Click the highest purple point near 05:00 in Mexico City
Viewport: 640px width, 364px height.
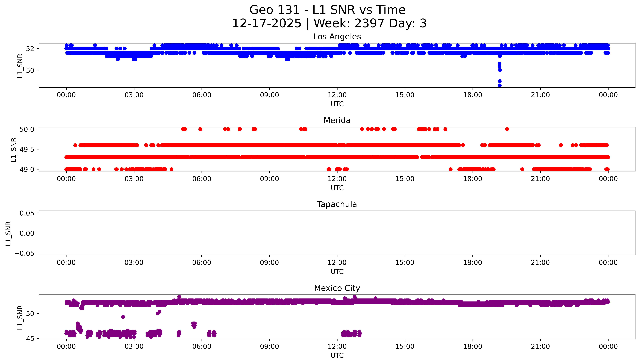[179, 297]
